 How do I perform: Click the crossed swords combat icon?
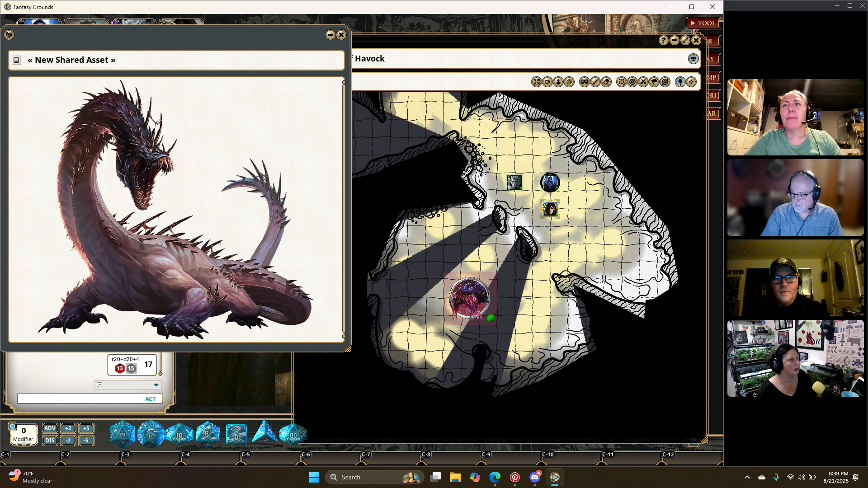[x=643, y=82]
